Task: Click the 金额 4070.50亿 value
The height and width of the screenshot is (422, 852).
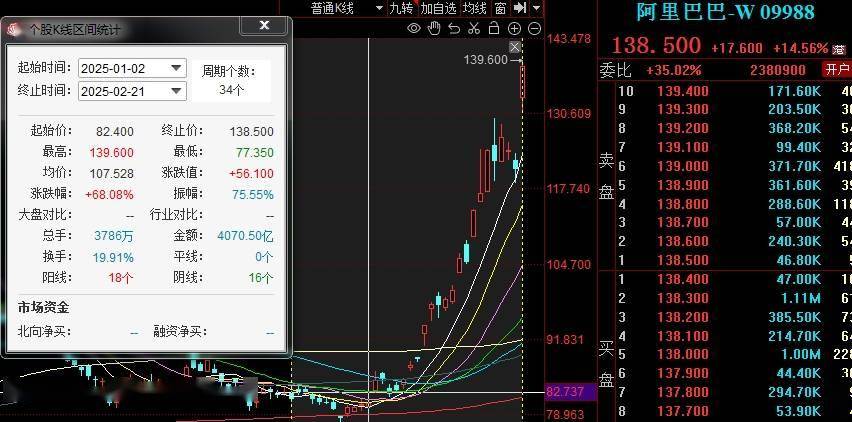Action: 245,236
